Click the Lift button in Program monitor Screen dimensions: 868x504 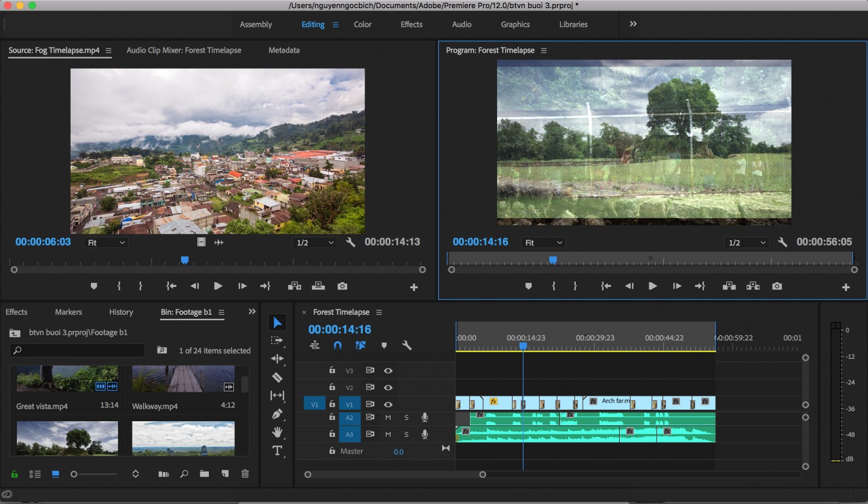729,286
